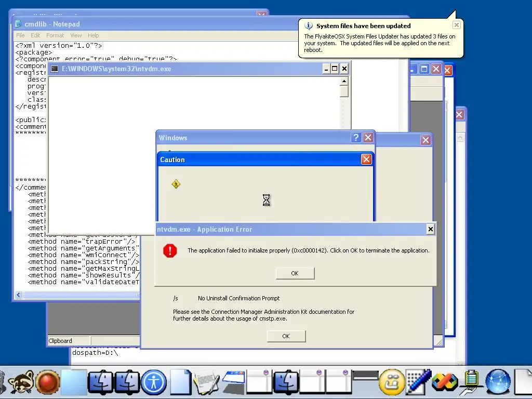This screenshot has width=532, height=399.
Task: Open the black bar icon in the dock
Action: 365,375
